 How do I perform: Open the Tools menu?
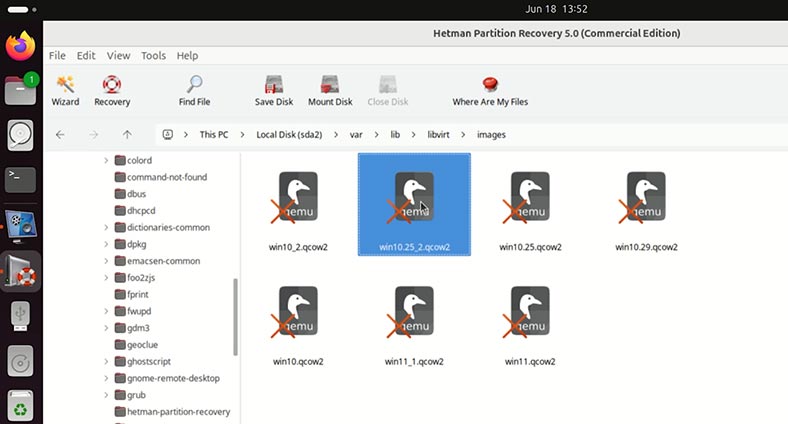pyautogui.click(x=153, y=56)
